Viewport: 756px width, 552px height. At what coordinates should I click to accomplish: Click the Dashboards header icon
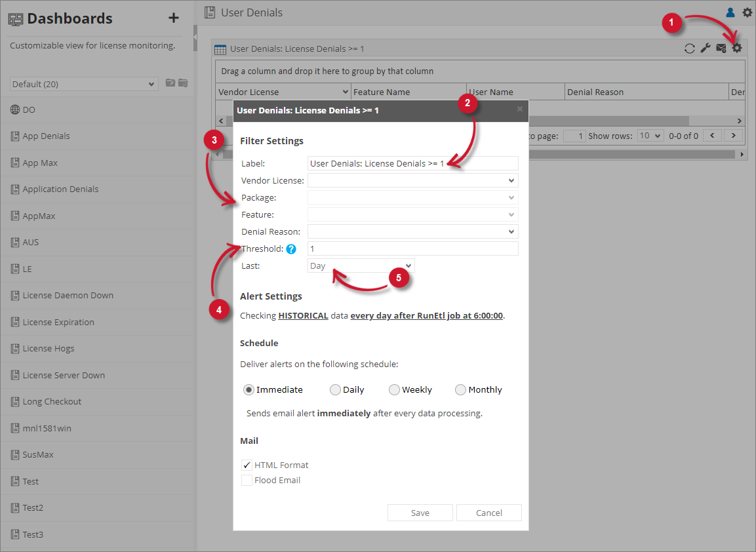(16, 19)
